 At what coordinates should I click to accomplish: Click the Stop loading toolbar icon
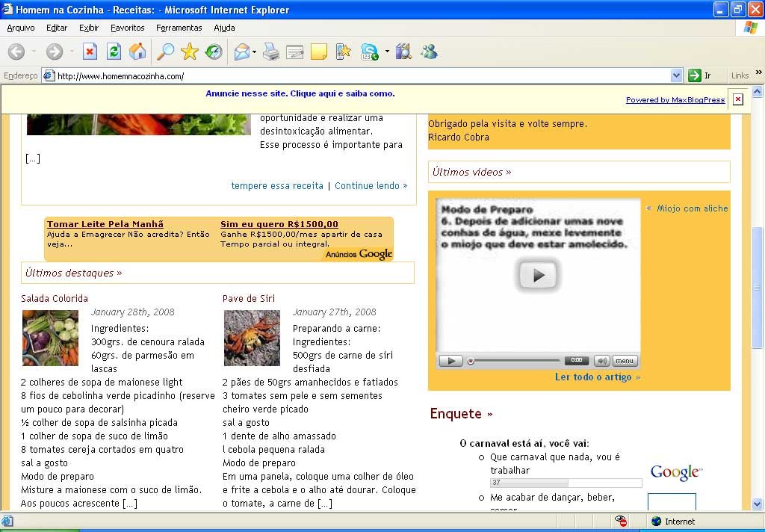tap(90, 52)
